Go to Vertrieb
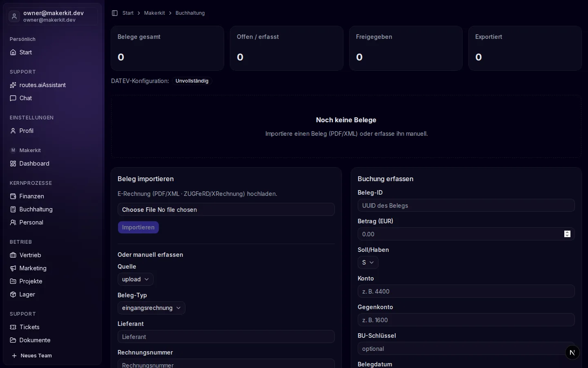The image size is (588, 368). click(52, 255)
